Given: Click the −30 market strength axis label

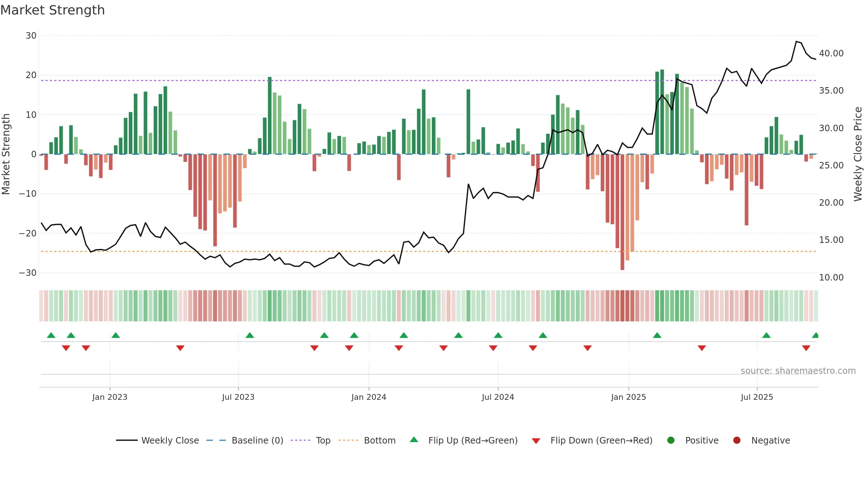Looking at the screenshot, I should [x=28, y=273].
